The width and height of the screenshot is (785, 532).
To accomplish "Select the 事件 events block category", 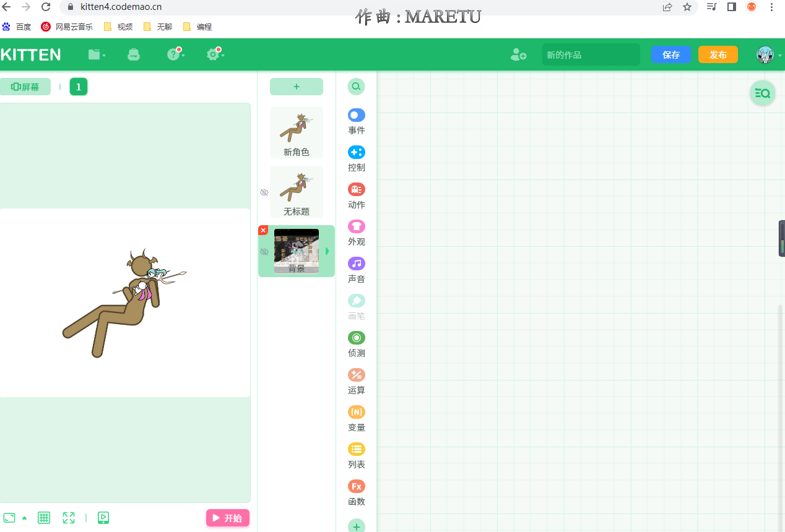I will click(357, 122).
